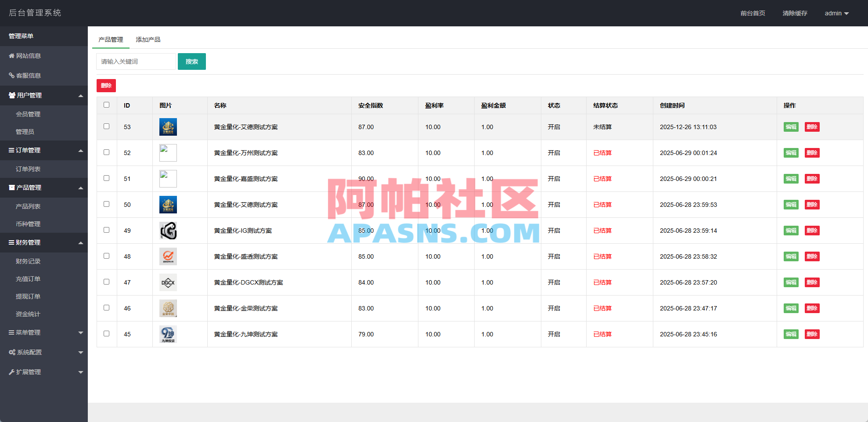Screen dimensions: 868x422
Task: Focus the keyword search input field
Action: point(136,61)
